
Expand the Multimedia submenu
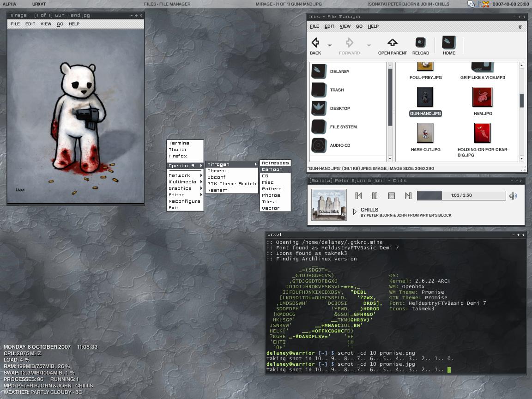[185, 182]
